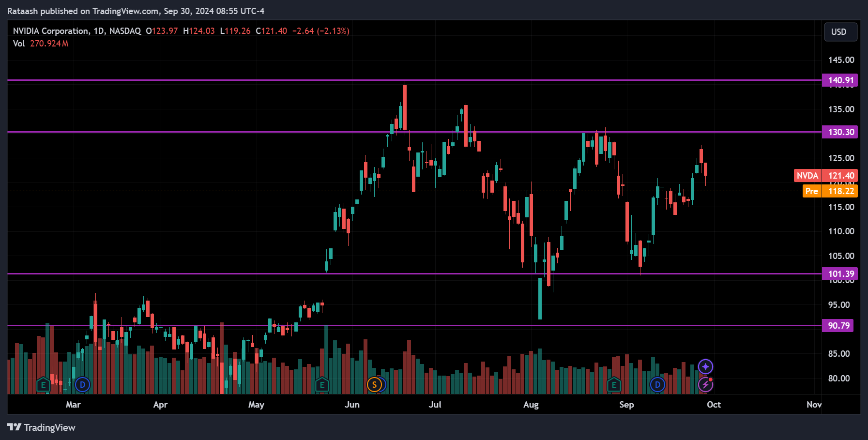Click the Pre 118.22 pre-market label
The image size is (868, 440).
[830, 191]
